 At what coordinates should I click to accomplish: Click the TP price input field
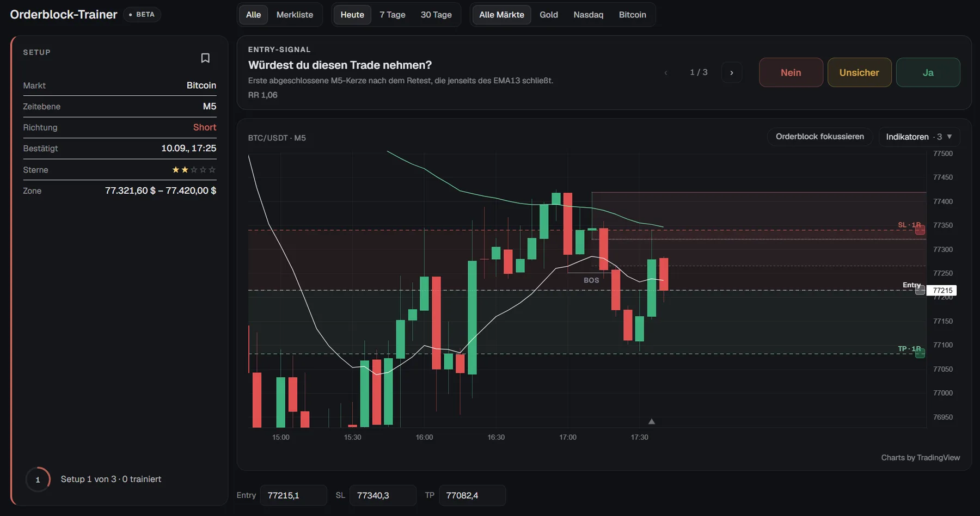(x=472, y=495)
